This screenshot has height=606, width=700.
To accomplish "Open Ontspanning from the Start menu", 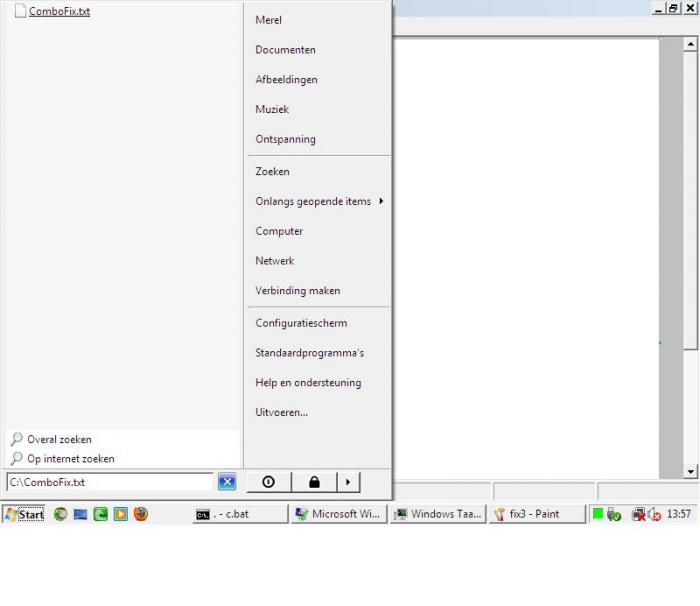I will (x=285, y=139).
